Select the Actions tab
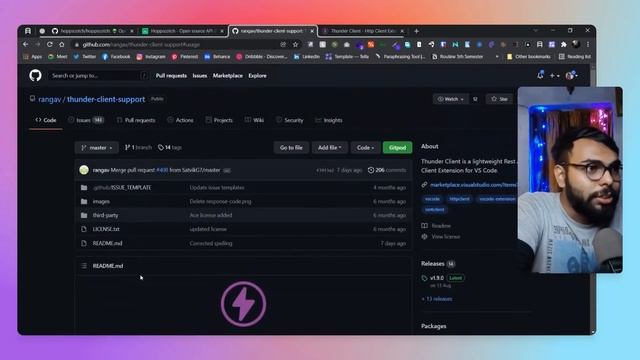The height and width of the screenshot is (360, 640). tap(180, 120)
